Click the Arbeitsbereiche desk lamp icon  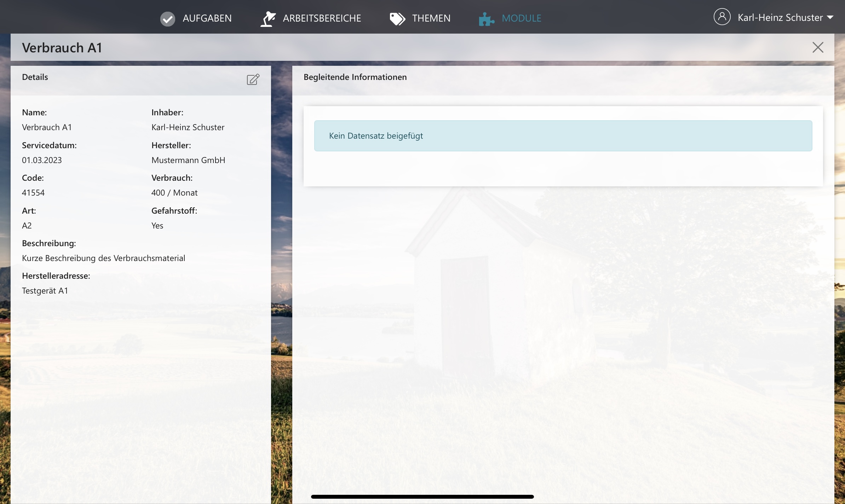click(x=268, y=19)
